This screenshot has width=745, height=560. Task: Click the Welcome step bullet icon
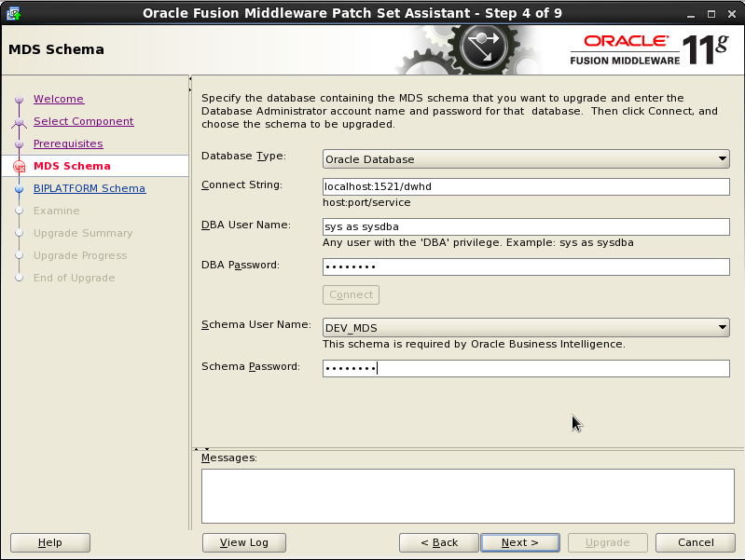click(19, 100)
